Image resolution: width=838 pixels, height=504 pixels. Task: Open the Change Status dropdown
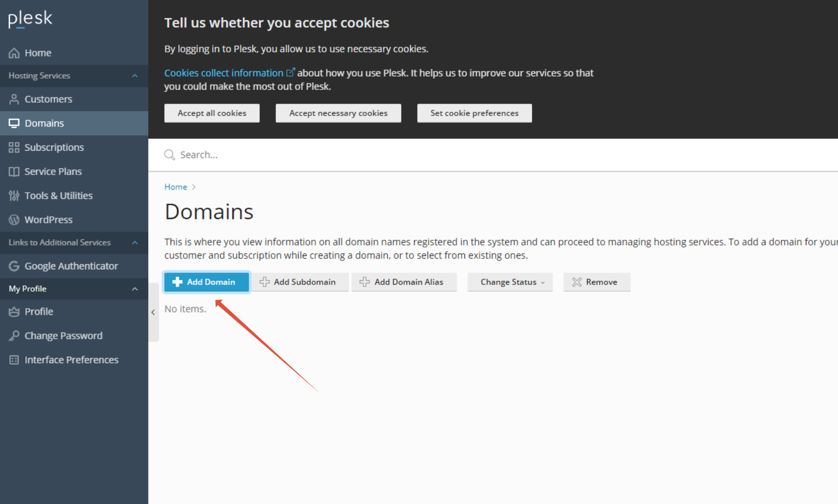pyautogui.click(x=510, y=282)
